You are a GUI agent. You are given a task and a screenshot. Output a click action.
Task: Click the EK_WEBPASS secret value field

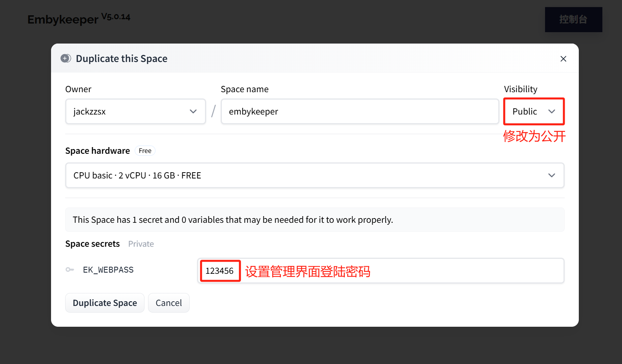point(381,271)
